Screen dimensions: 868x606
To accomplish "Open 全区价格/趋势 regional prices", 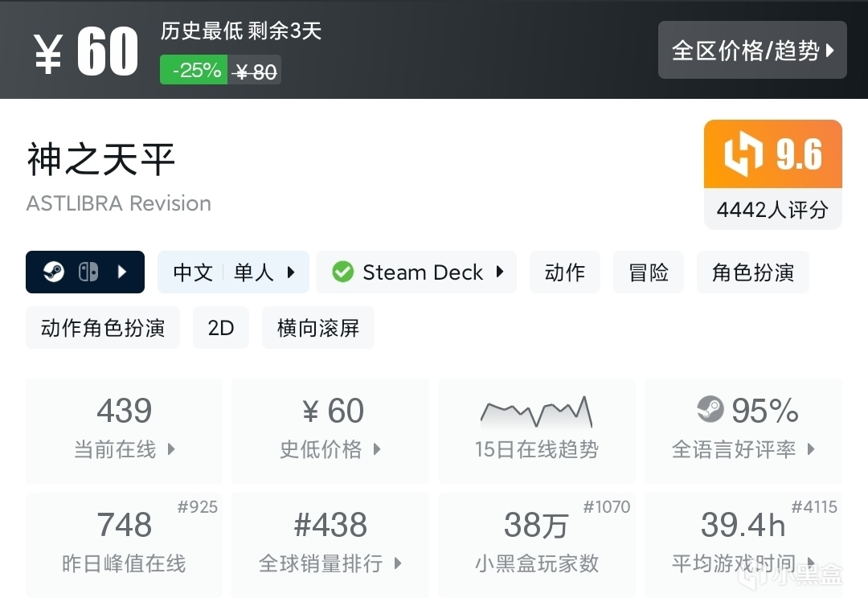I will point(752,51).
